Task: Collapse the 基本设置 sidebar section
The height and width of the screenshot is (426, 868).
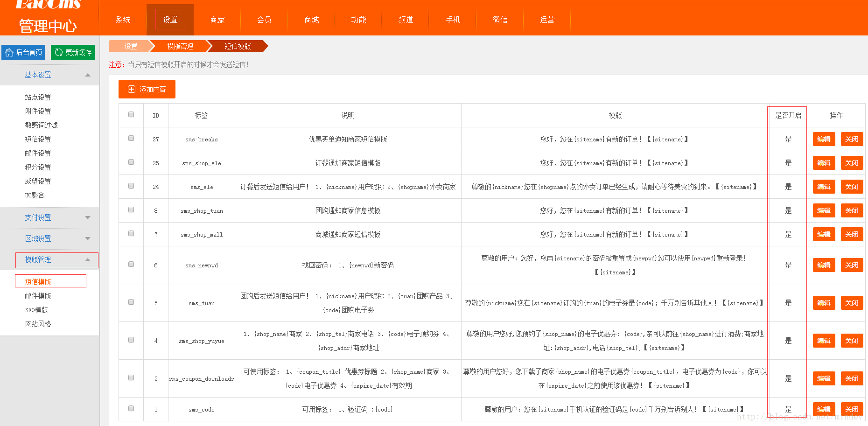Action: tap(49, 75)
